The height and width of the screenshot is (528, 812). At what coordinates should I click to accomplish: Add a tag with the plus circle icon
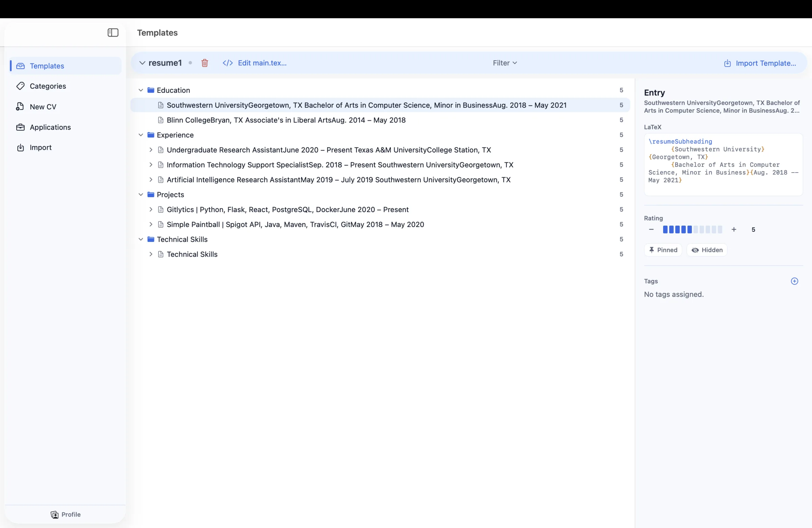794,281
